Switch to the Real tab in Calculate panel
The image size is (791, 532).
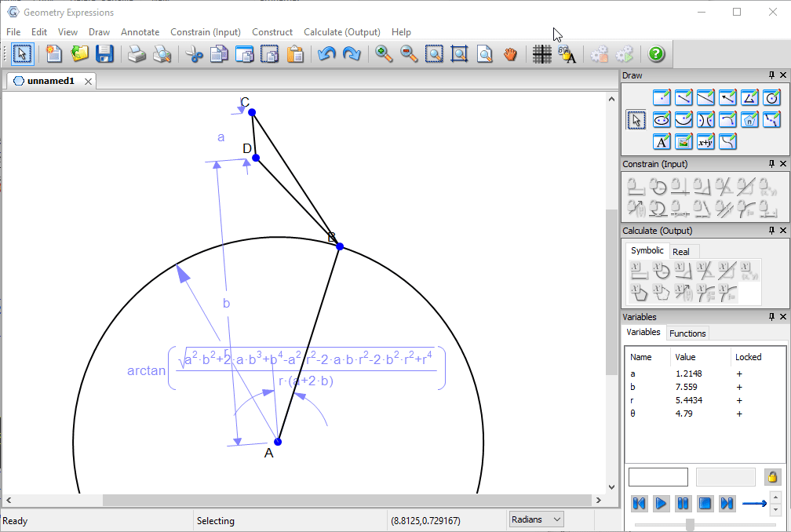coord(680,252)
